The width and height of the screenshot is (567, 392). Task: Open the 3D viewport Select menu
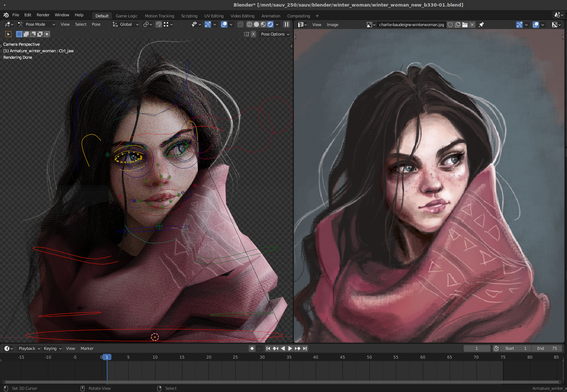point(81,24)
